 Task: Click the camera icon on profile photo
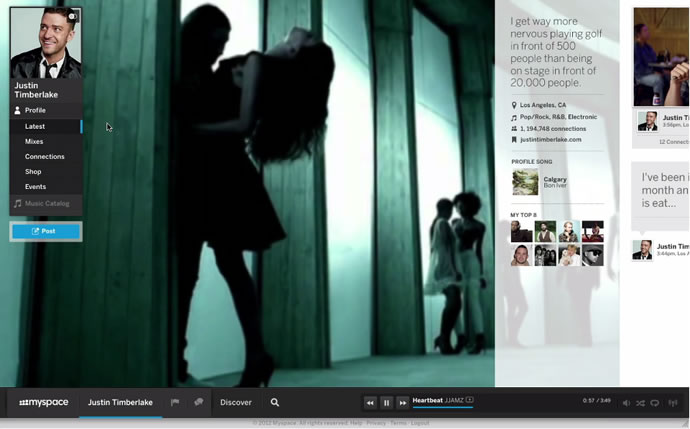tap(73, 17)
